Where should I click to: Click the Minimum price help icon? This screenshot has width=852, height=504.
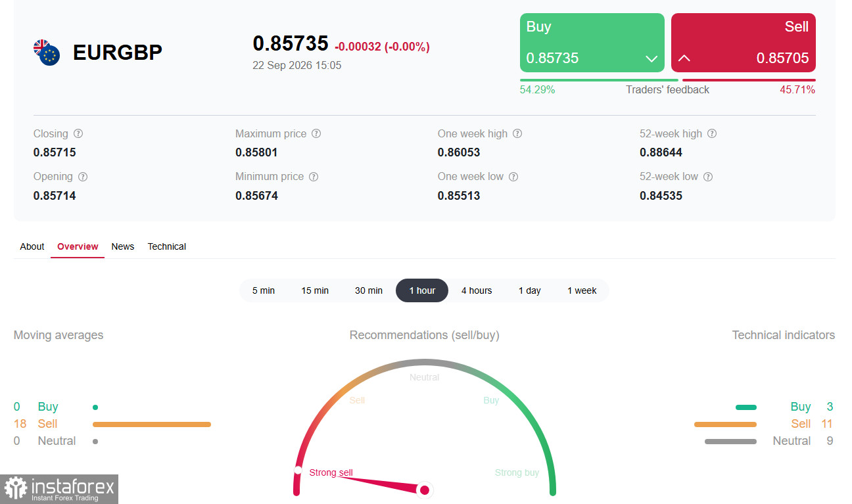click(x=314, y=177)
